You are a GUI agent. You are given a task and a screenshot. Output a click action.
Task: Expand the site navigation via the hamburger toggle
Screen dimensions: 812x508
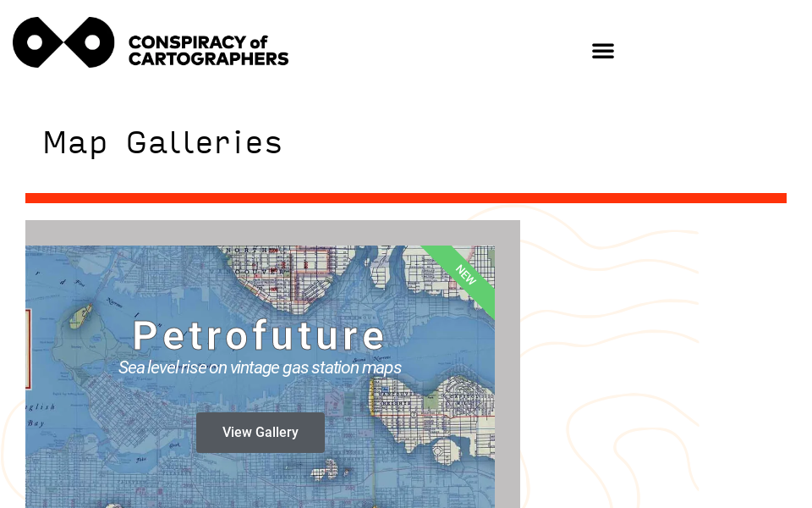click(603, 50)
